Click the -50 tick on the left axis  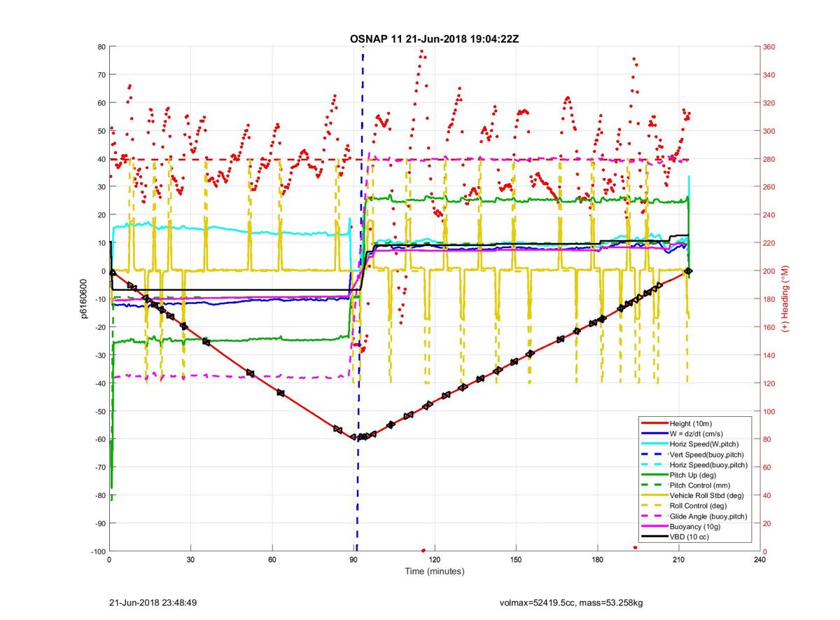(x=99, y=411)
